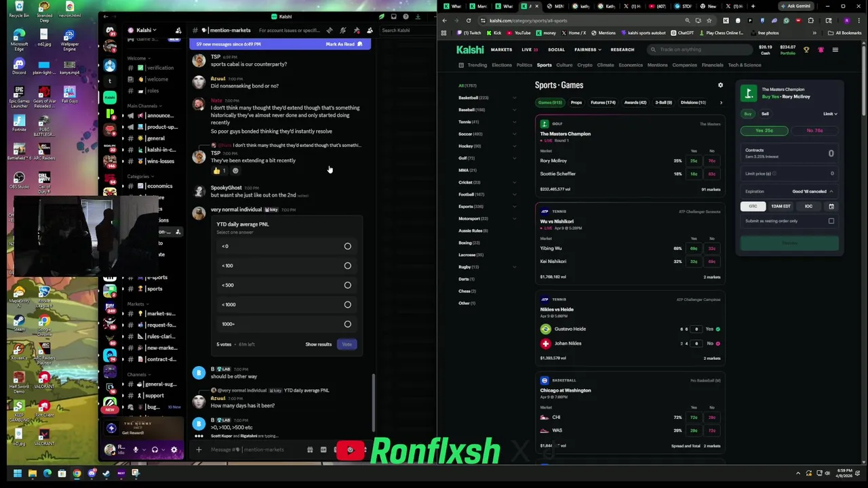Image resolution: width=868 pixels, height=488 pixels.
Task: Select poll answer '< 1000'
Action: point(286,304)
